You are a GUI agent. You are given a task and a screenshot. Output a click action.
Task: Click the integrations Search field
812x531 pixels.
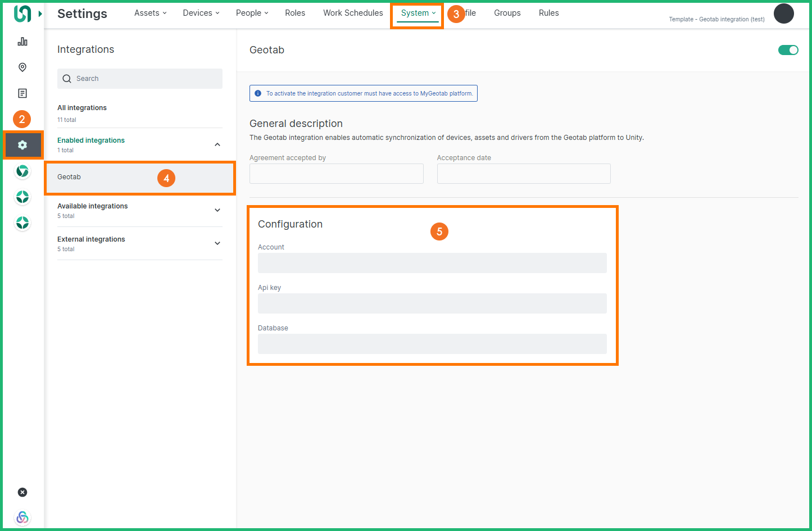(x=140, y=79)
